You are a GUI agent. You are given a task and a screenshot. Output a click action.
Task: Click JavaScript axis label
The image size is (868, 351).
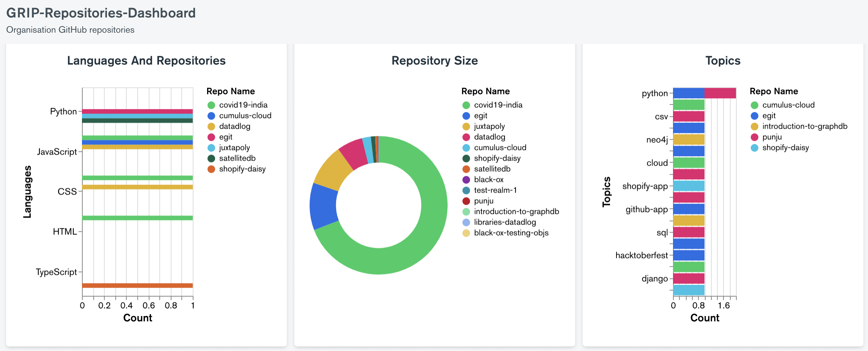coord(57,152)
